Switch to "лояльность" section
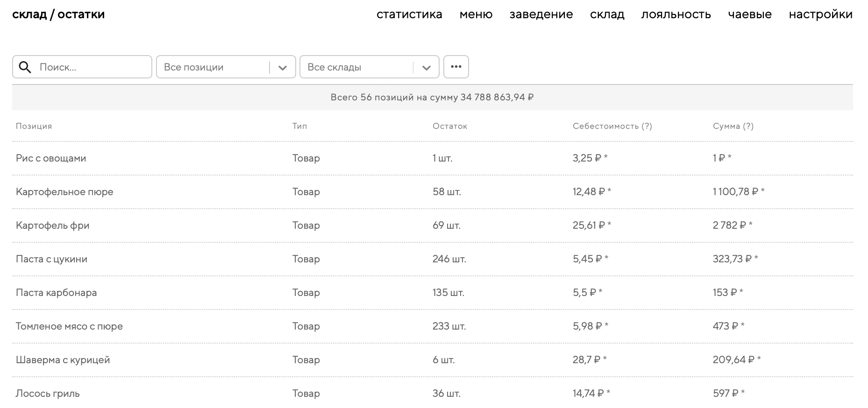This screenshot has width=868, height=408. (676, 14)
